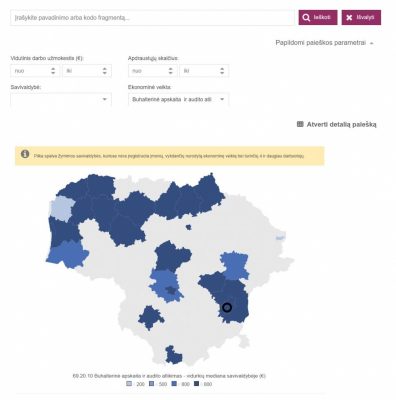Open Atverti detalią paiešką link
The width and height of the screenshot is (396, 400).
(x=341, y=124)
